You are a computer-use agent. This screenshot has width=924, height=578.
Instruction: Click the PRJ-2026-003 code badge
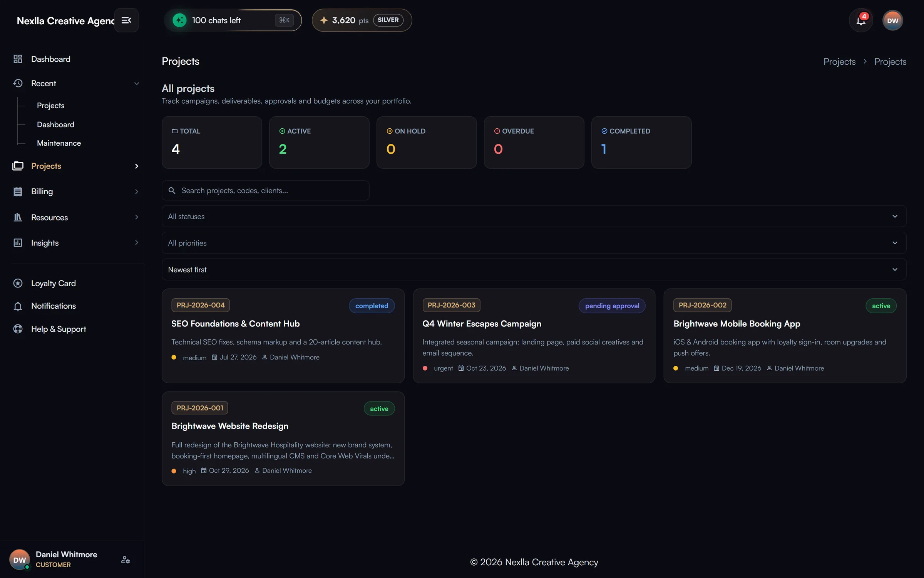[451, 305]
